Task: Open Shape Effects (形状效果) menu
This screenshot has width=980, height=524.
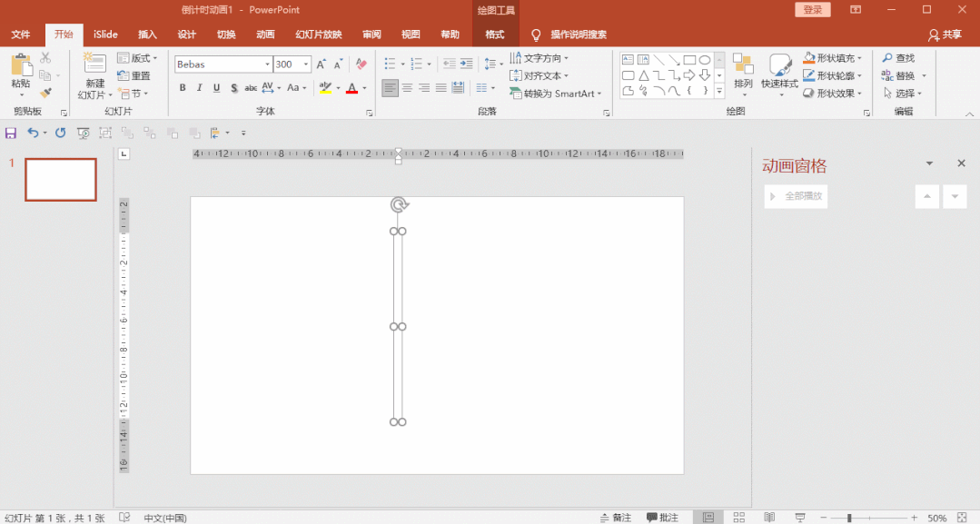Action: pos(833,94)
